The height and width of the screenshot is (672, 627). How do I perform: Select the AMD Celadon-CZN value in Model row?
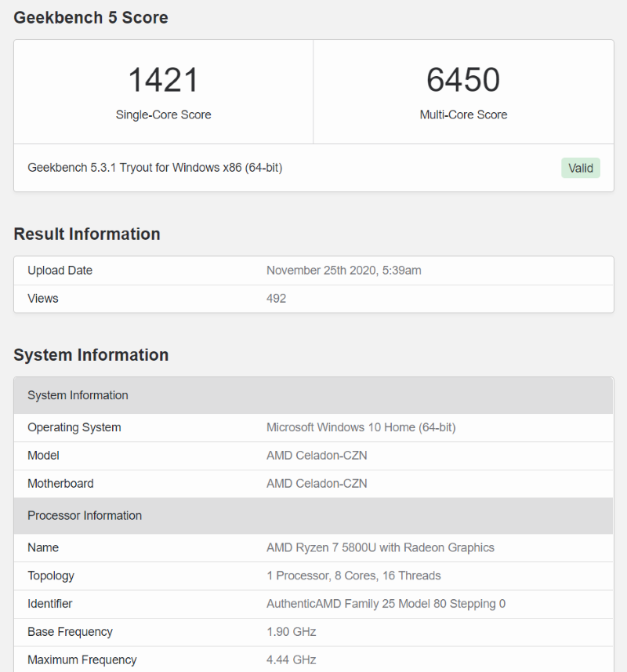tap(317, 455)
